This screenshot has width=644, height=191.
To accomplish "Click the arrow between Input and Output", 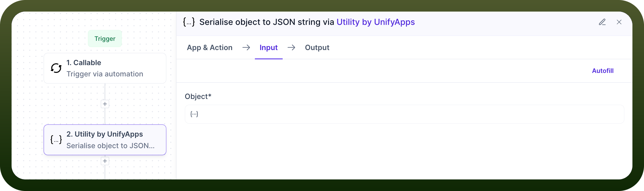I will coord(291,47).
